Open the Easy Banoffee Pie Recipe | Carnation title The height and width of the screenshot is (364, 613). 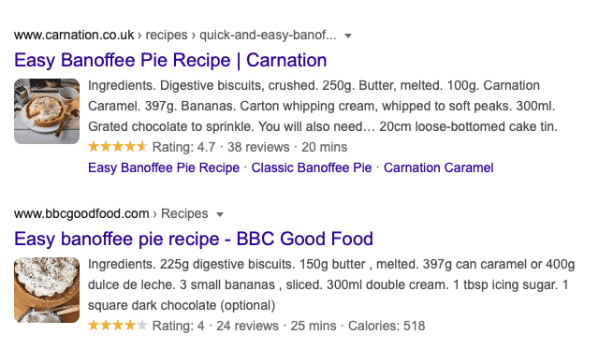pos(170,60)
